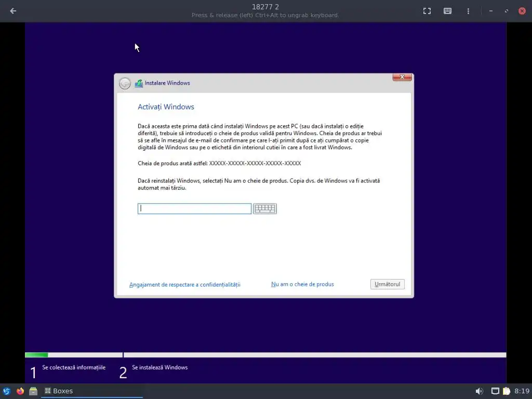Click the Se colectează informațiile step label
Screen dimensions: 532x399
pyautogui.click(x=74, y=367)
